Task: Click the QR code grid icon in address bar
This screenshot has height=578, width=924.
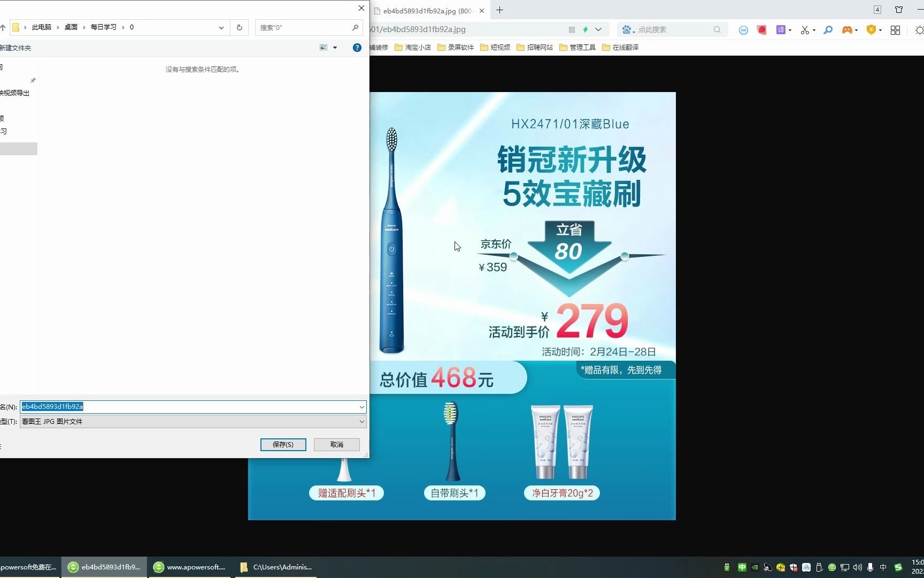Action: (x=572, y=30)
